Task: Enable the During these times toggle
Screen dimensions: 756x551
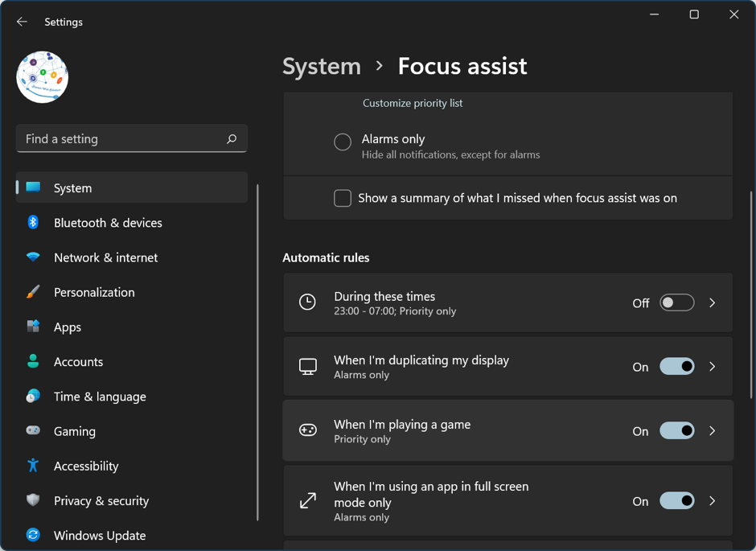Action: pos(677,302)
